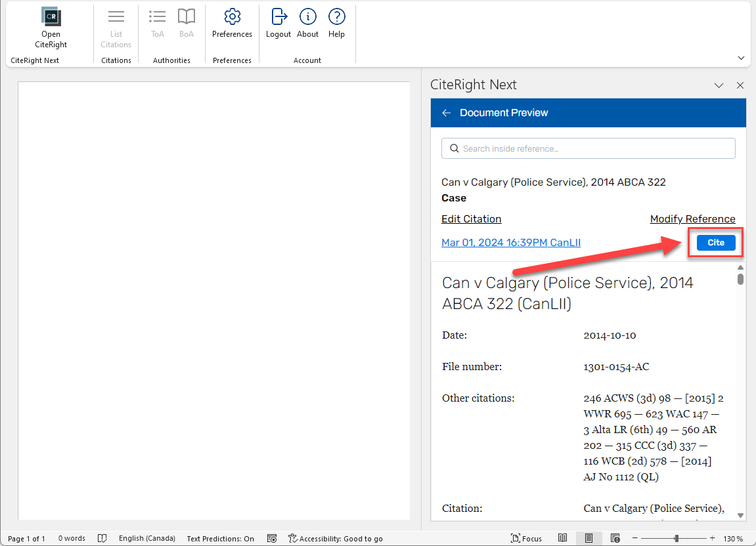Click the List Citations ribbon button
The width and height of the screenshot is (756, 546).
pos(116,28)
